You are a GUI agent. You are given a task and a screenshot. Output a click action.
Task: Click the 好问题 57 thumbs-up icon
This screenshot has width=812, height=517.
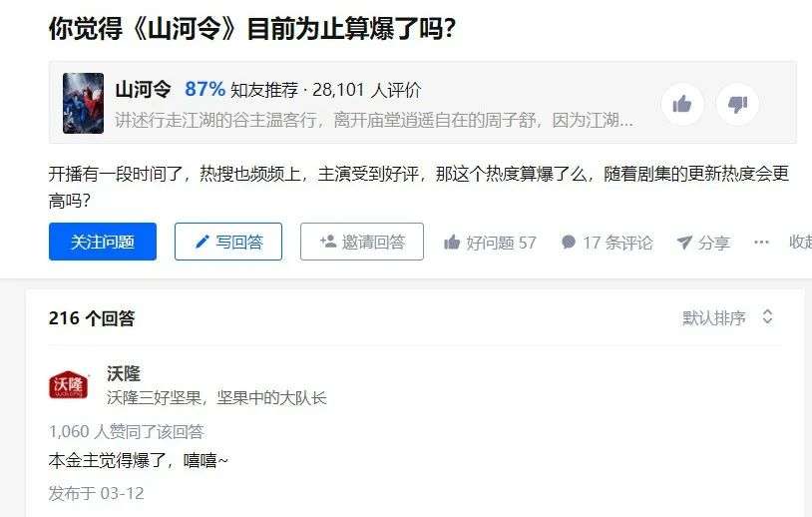pos(452,242)
